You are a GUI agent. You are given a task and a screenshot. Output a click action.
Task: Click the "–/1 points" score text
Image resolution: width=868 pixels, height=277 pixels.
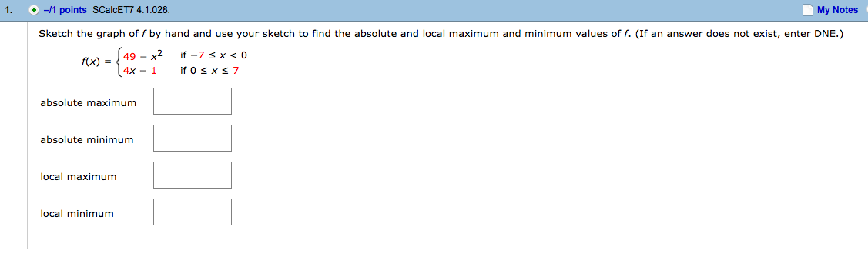pos(63,10)
